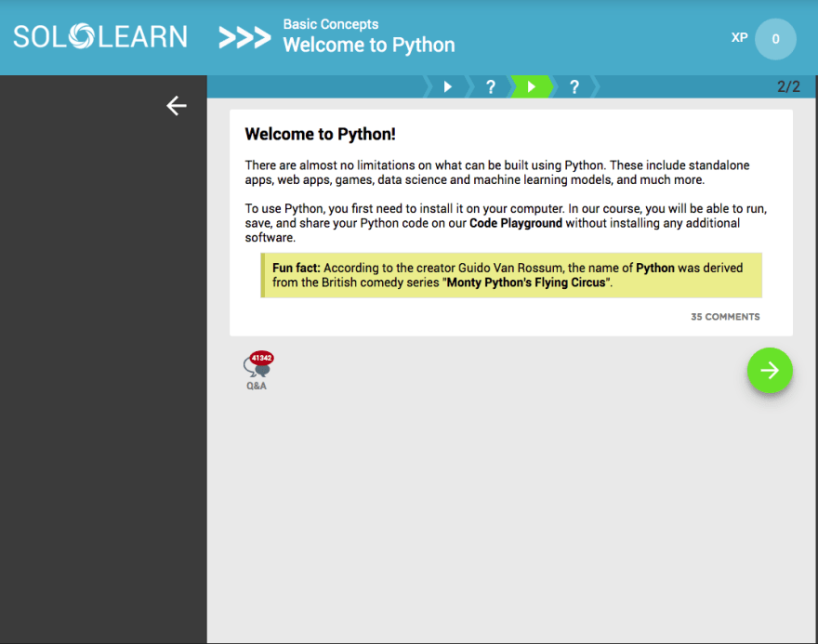Click the Welcome to Python! card heading
The image size is (818, 644).
tap(321, 134)
